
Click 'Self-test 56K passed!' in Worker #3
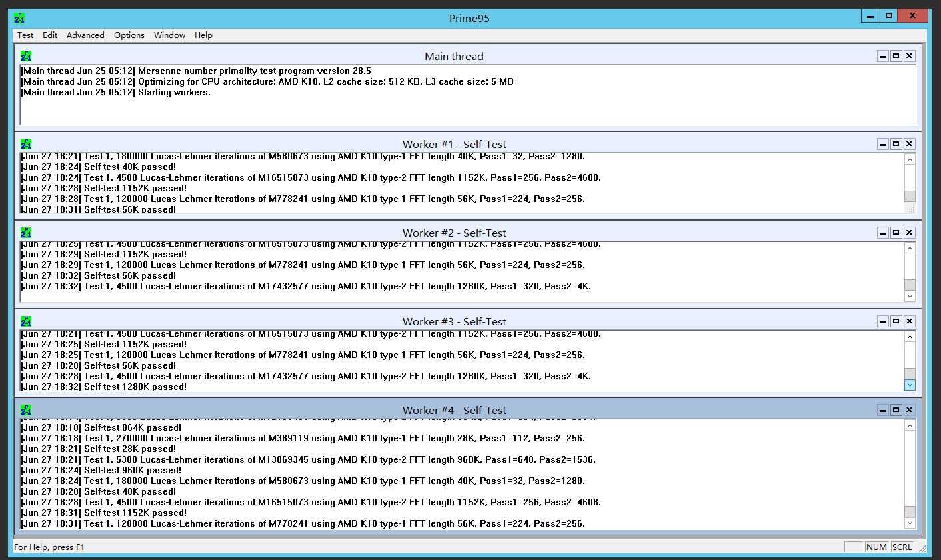click(99, 365)
